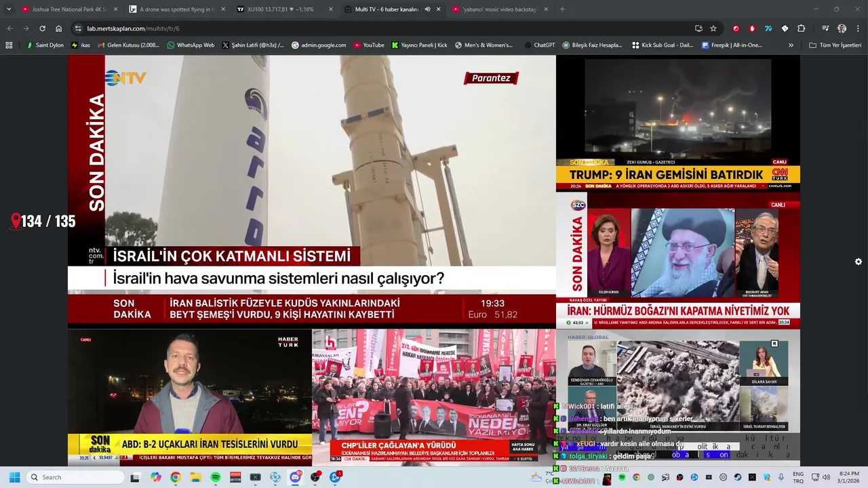Close the XU100 tab
This screenshot has height=488, width=868.
pos(331,9)
